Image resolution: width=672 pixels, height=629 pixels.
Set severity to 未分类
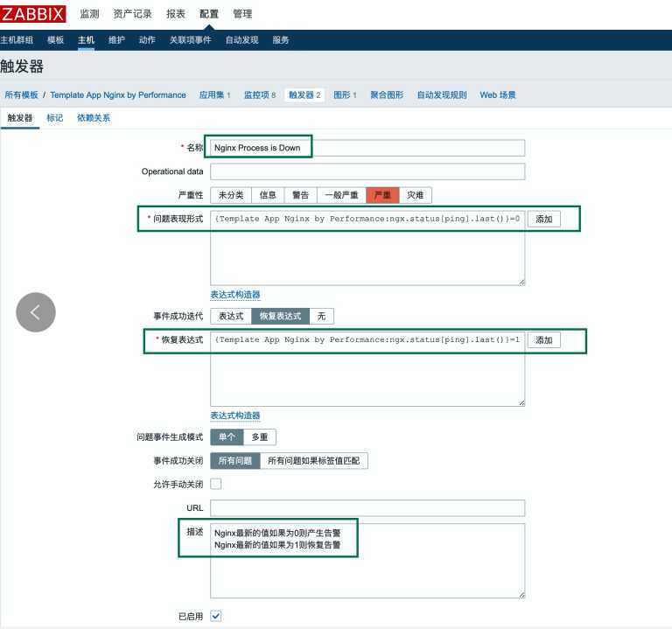tap(231, 195)
